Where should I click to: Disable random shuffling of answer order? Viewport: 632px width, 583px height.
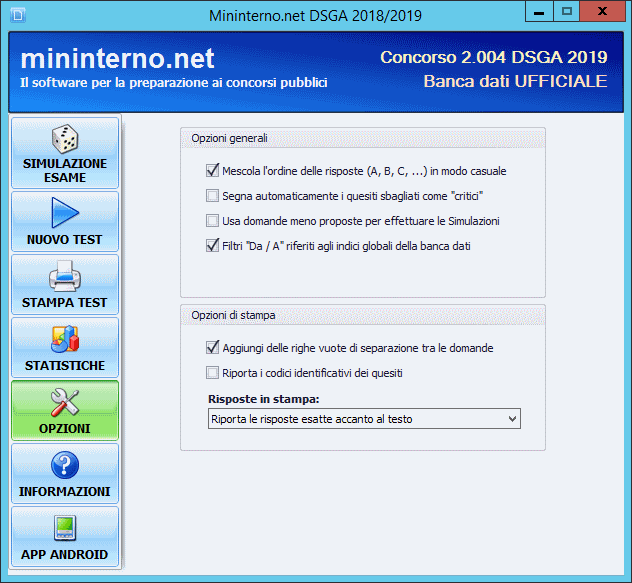[x=212, y=171]
